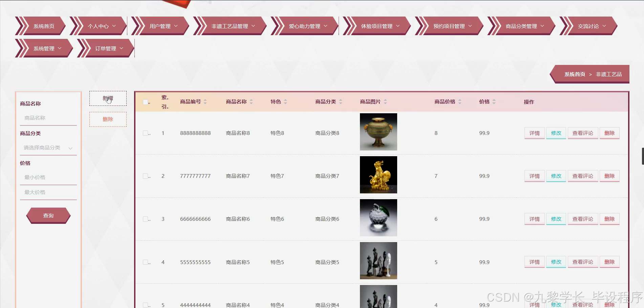Sort by 商品分类 column arrows

[341, 102]
